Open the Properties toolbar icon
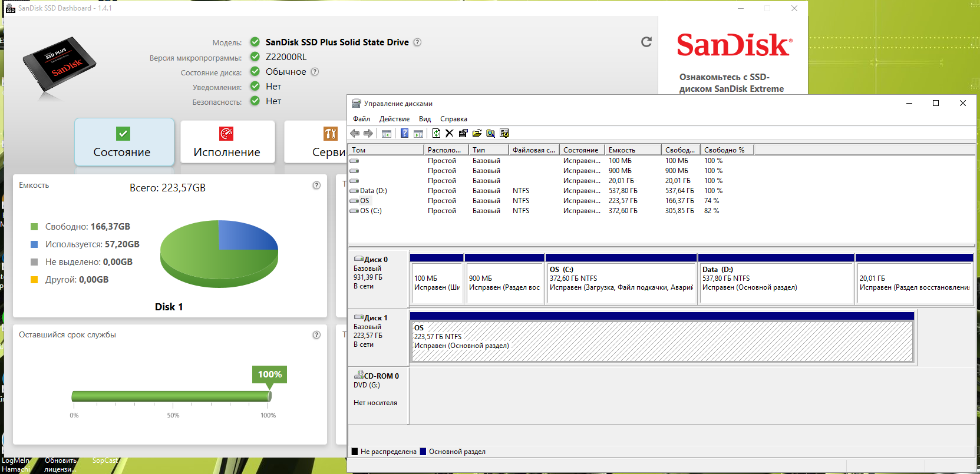Image resolution: width=980 pixels, height=474 pixels. pyautogui.click(x=463, y=134)
